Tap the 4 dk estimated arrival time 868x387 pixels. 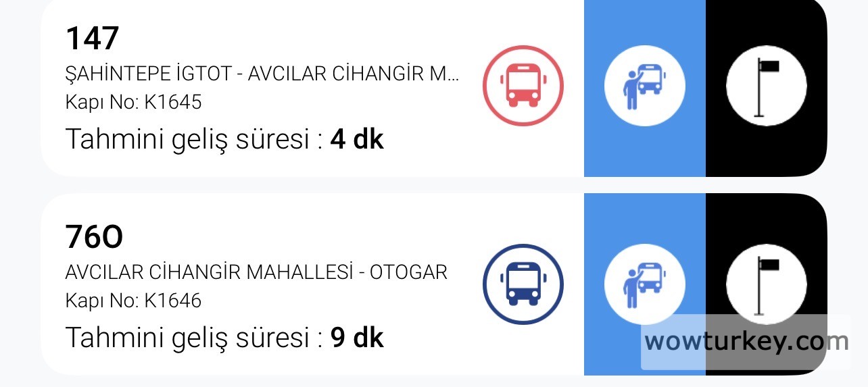tap(357, 140)
